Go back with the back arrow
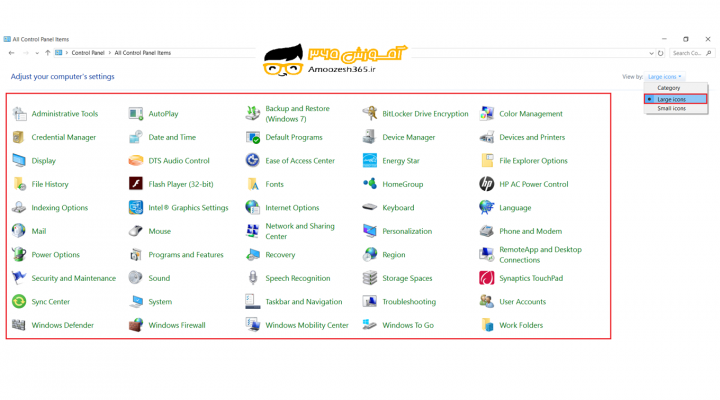The image size is (720, 400). pyautogui.click(x=11, y=53)
